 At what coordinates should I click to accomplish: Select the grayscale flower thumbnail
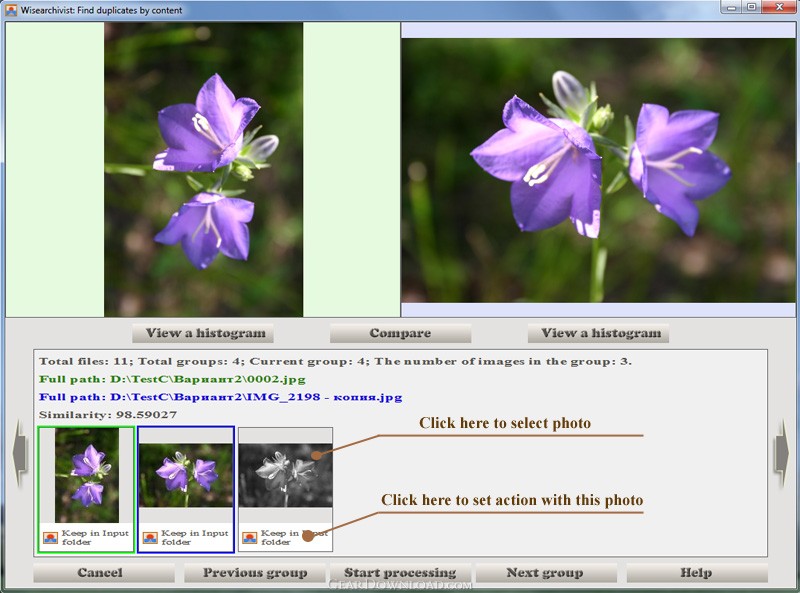286,475
